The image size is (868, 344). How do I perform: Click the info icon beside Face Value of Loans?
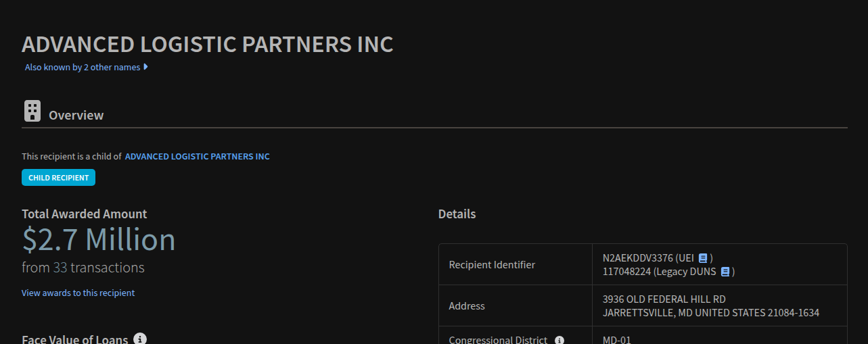point(140,339)
